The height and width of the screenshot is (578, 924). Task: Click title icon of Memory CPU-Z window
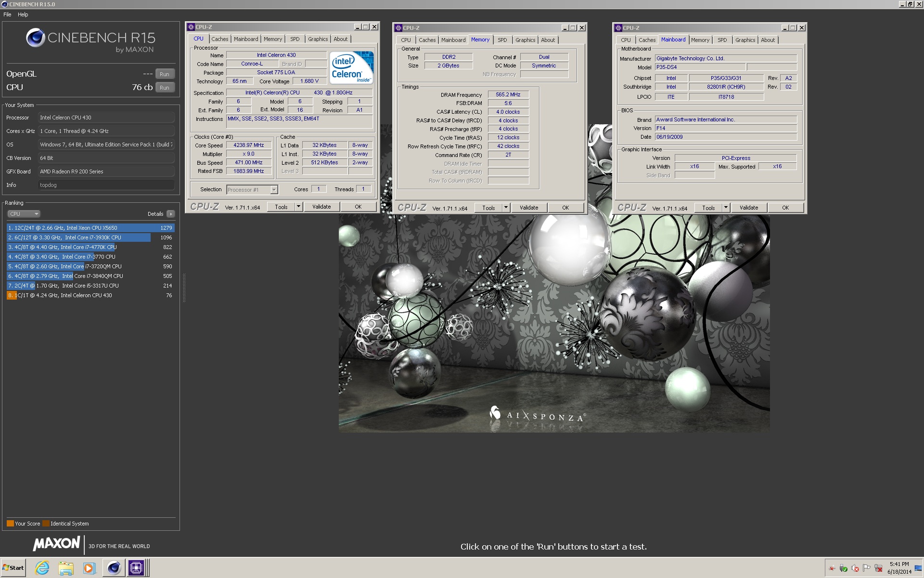pyautogui.click(x=398, y=28)
